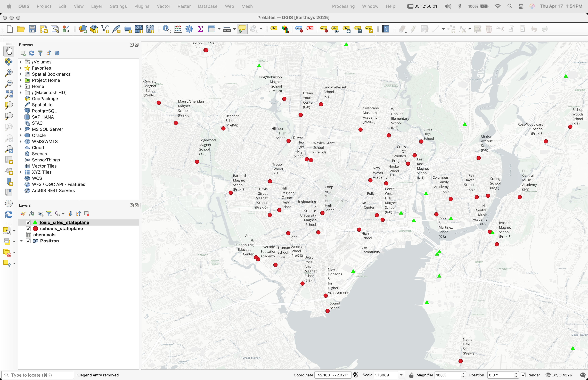
Task: Uncheck the schools_stateplane layer
Action: [28, 228]
